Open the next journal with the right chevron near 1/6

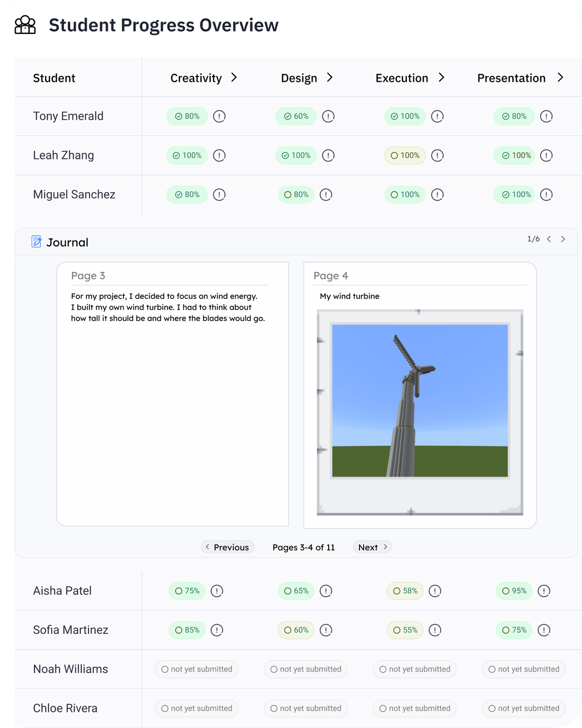click(x=563, y=239)
